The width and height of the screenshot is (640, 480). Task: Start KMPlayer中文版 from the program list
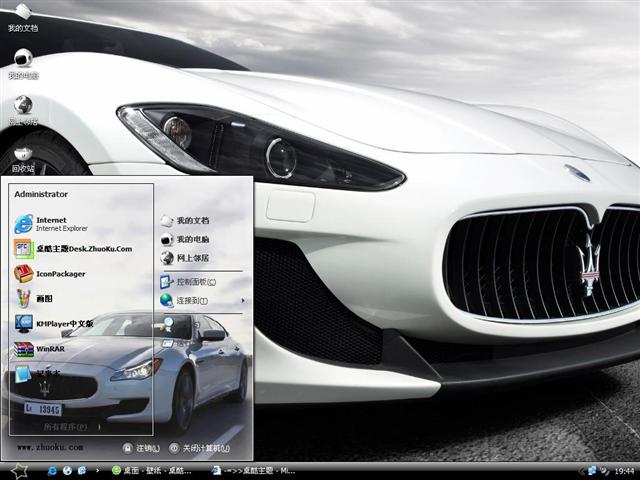tap(62, 324)
